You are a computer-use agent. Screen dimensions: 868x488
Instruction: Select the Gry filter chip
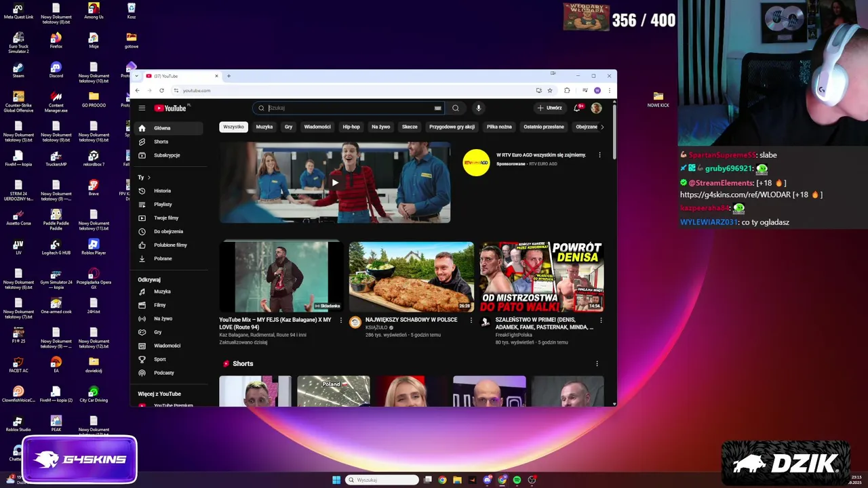tap(289, 127)
